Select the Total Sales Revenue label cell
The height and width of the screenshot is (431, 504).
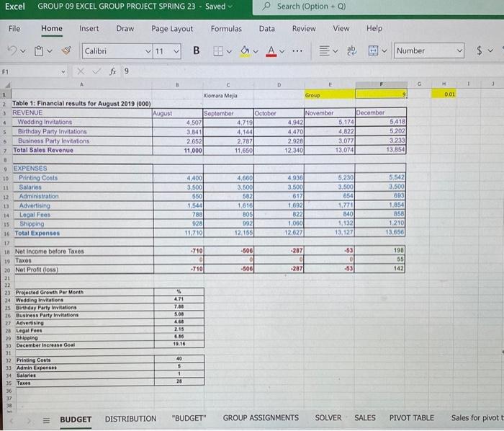[81, 151]
